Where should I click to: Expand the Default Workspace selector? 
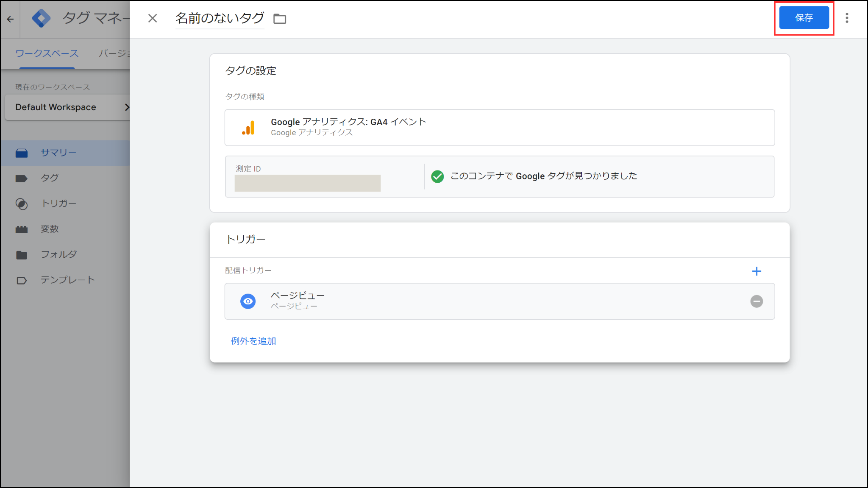coord(68,107)
